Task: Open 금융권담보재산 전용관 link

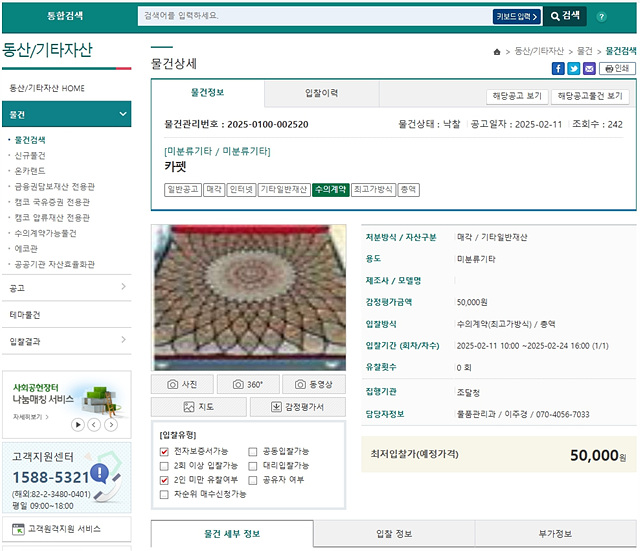Action: (x=54, y=187)
